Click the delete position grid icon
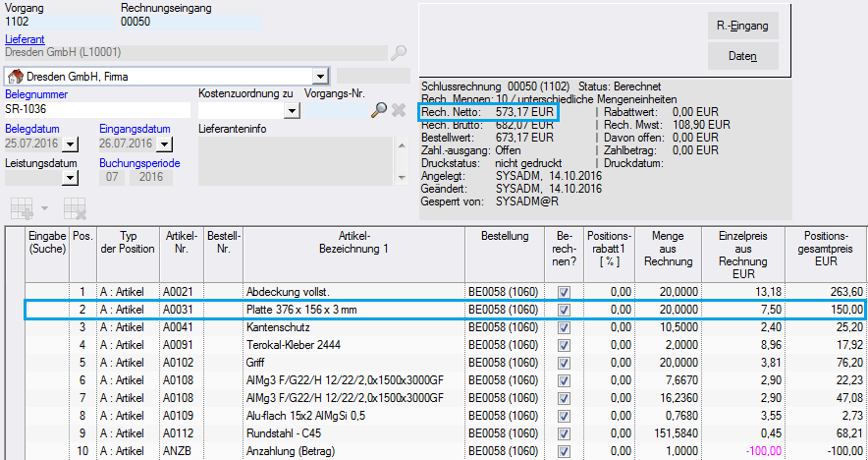This screenshot has height=460, width=868. coord(74,207)
